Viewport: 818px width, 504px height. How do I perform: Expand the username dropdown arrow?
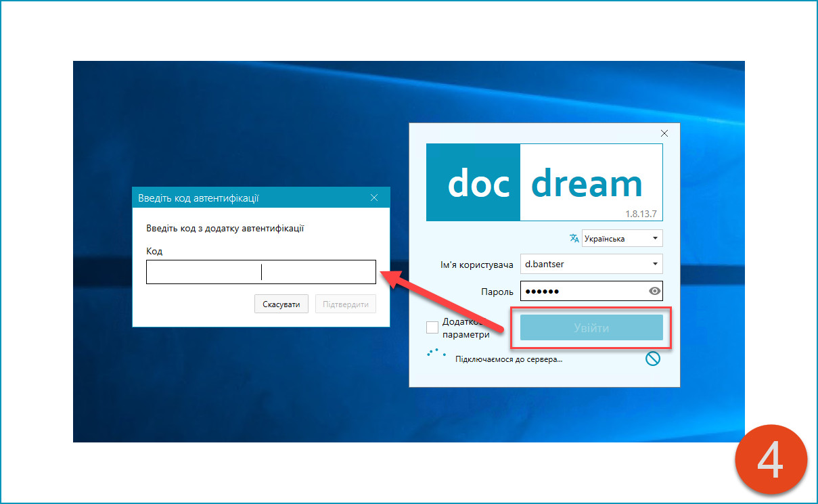click(654, 264)
